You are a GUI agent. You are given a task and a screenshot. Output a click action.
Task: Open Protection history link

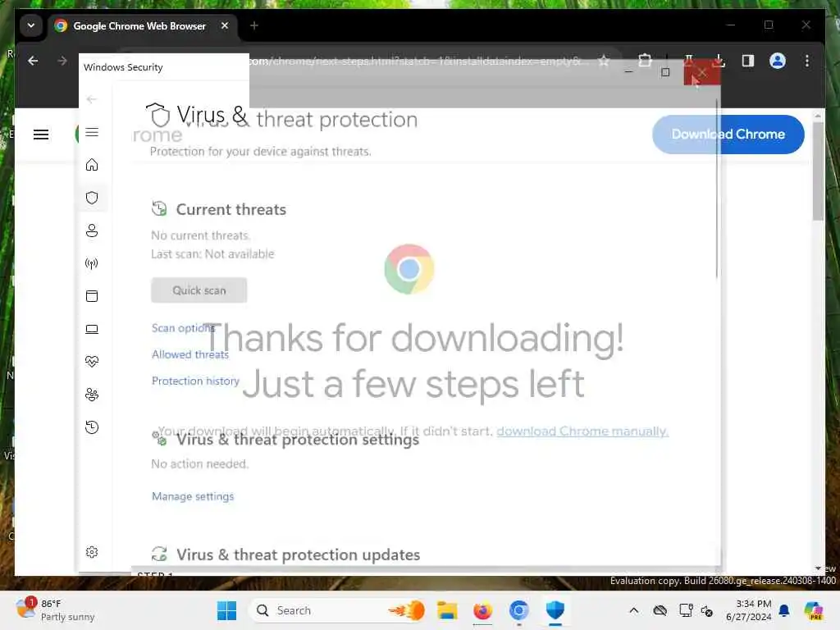[x=195, y=381]
